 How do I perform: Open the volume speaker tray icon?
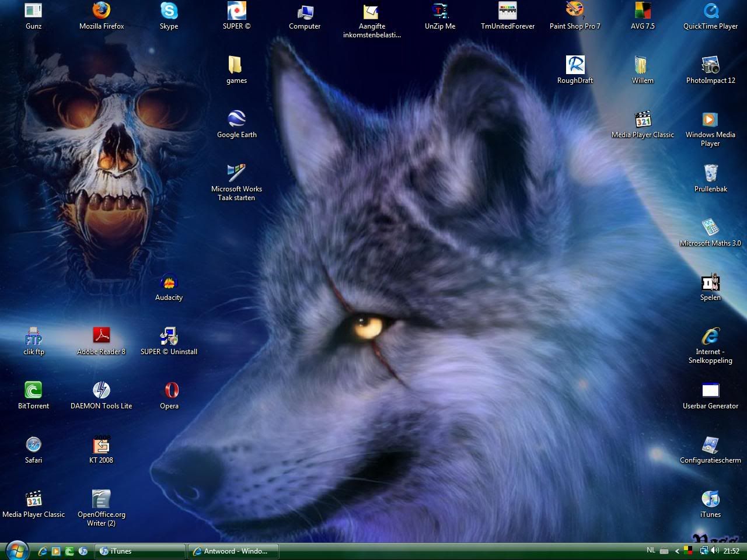coord(715,551)
